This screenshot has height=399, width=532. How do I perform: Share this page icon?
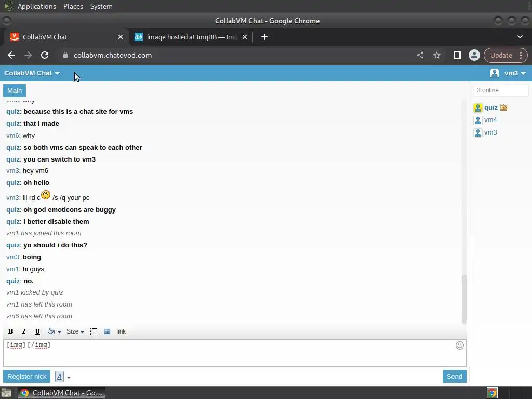pyautogui.click(x=420, y=55)
